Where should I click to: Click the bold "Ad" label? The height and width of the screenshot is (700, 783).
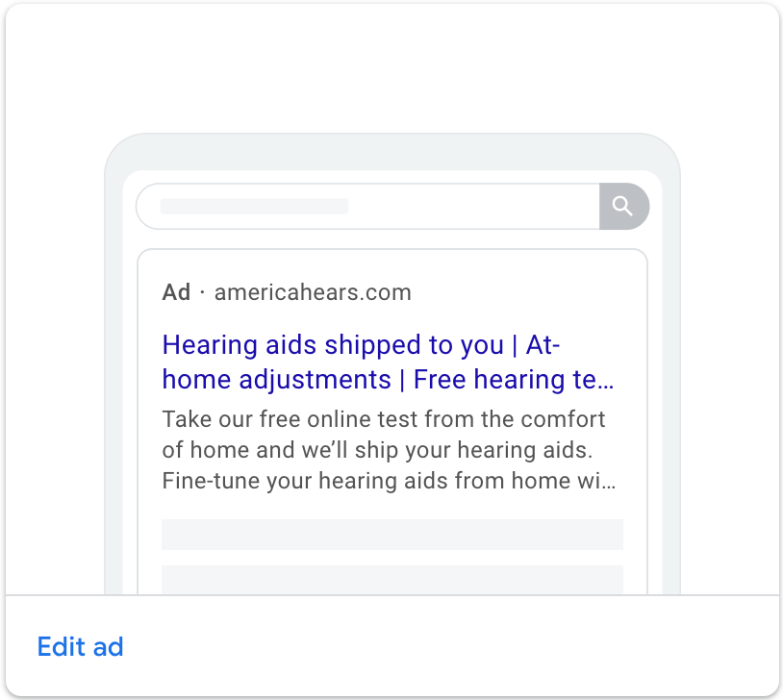[176, 292]
